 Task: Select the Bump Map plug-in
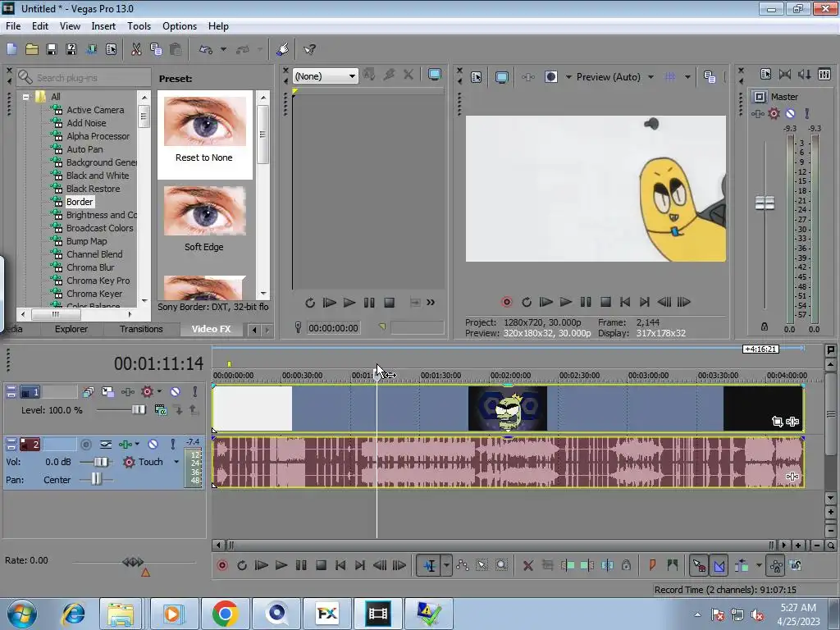coord(87,241)
